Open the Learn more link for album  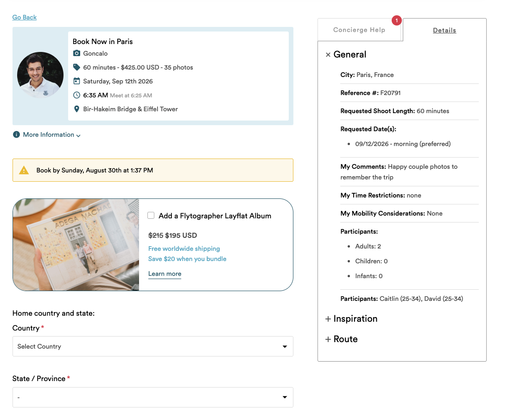pyautogui.click(x=165, y=274)
